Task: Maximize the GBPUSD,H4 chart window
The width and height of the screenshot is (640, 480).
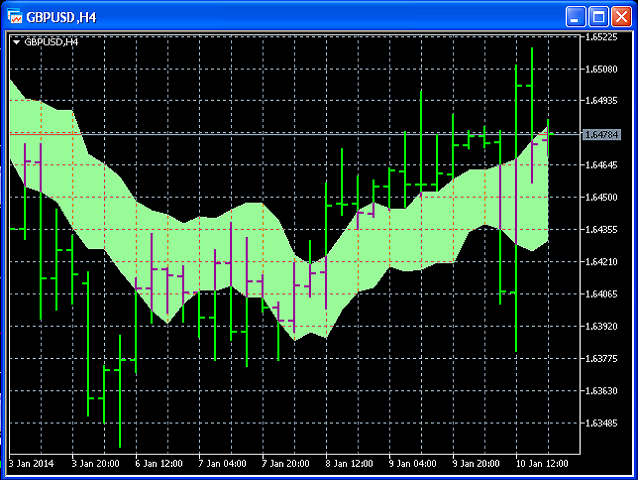Action: (600, 16)
